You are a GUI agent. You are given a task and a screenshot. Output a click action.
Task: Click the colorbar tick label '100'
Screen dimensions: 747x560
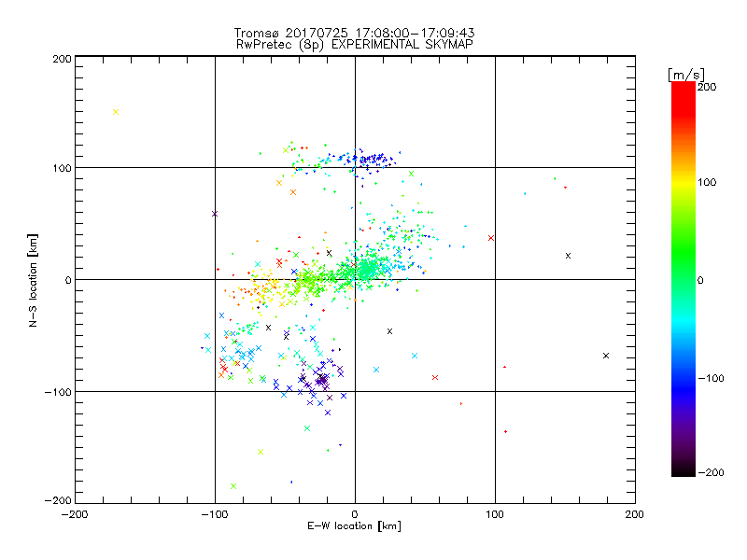pyautogui.click(x=707, y=182)
